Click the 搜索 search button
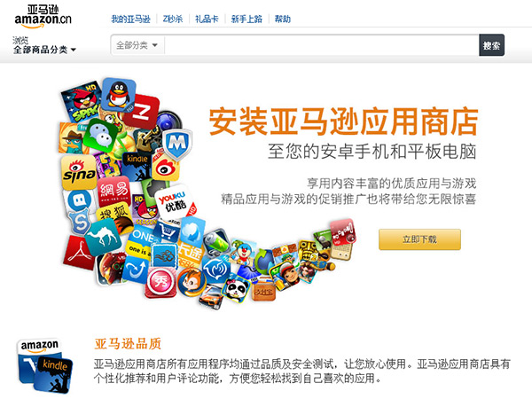The image size is (532, 399). coord(491,45)
